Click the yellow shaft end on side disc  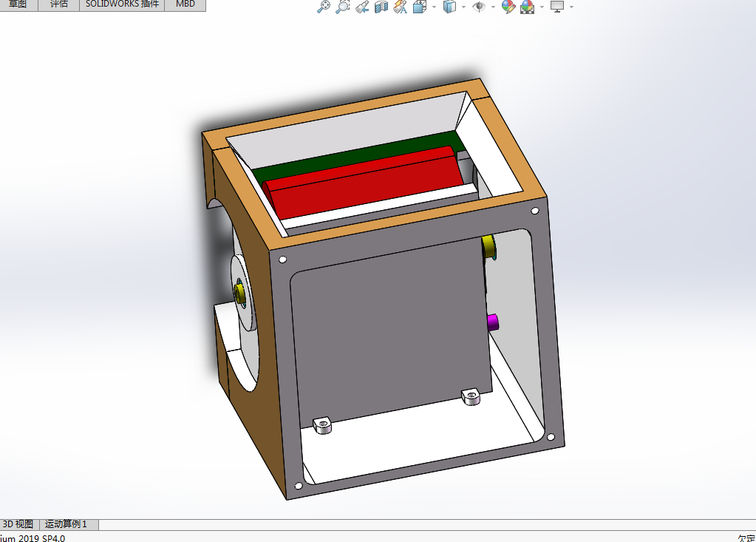(239, 293)
